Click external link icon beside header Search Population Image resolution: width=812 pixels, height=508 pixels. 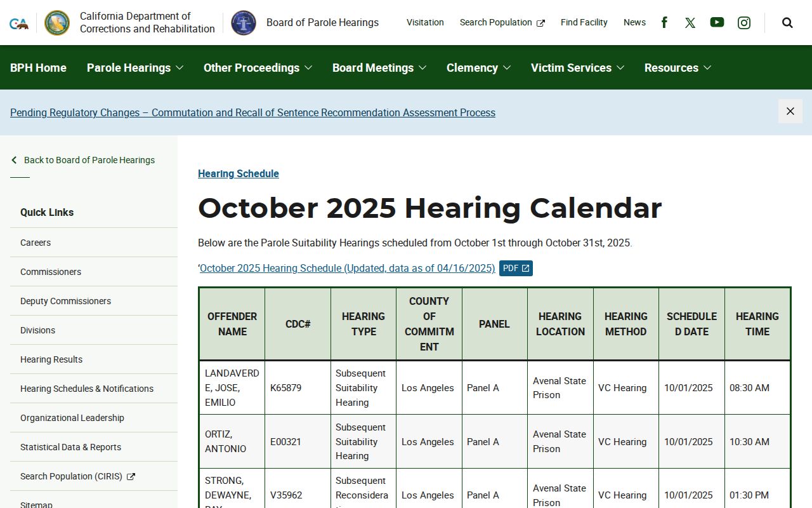(540, 23)
